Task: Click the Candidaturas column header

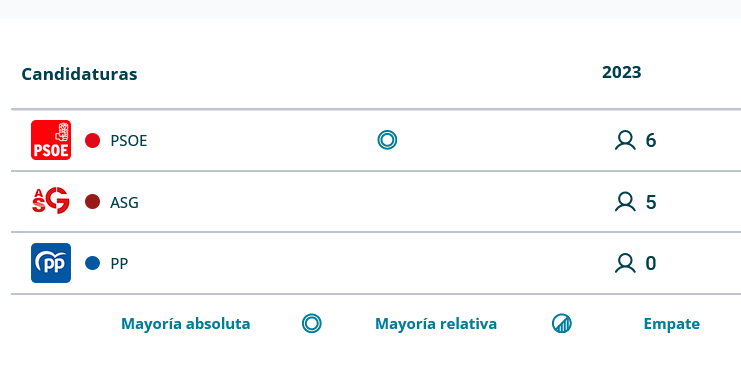Action: point(79,74)
